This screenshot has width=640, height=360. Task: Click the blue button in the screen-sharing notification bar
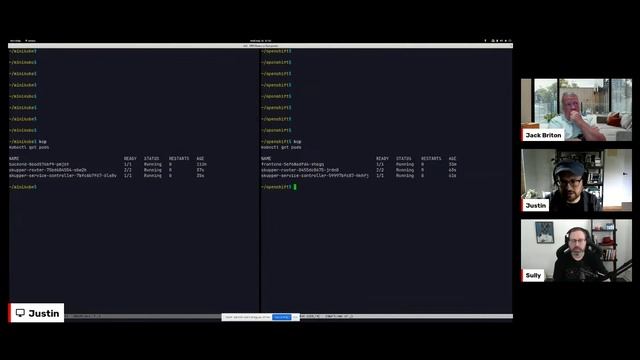(282, 317)
